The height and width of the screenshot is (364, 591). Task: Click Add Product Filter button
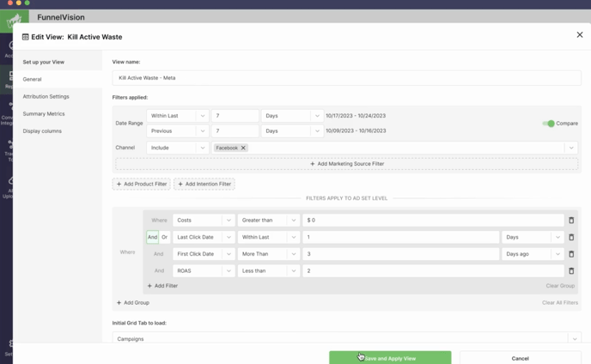(x=141, y=184)
